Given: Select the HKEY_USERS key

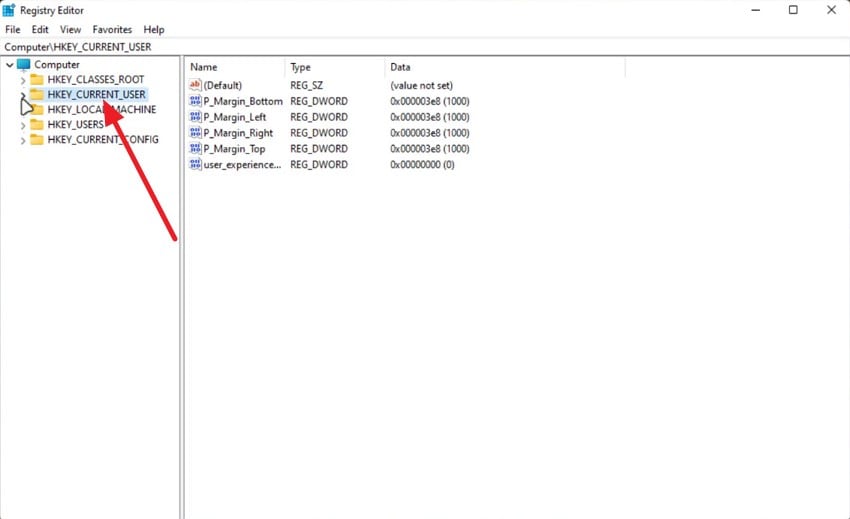Looking at the screenshot, I should (x=75, y=125).
